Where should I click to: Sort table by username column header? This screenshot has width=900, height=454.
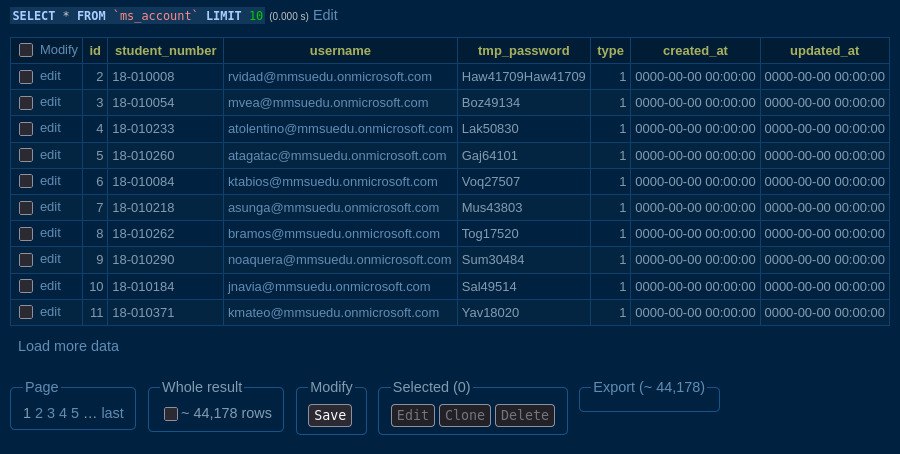point(340,50)
